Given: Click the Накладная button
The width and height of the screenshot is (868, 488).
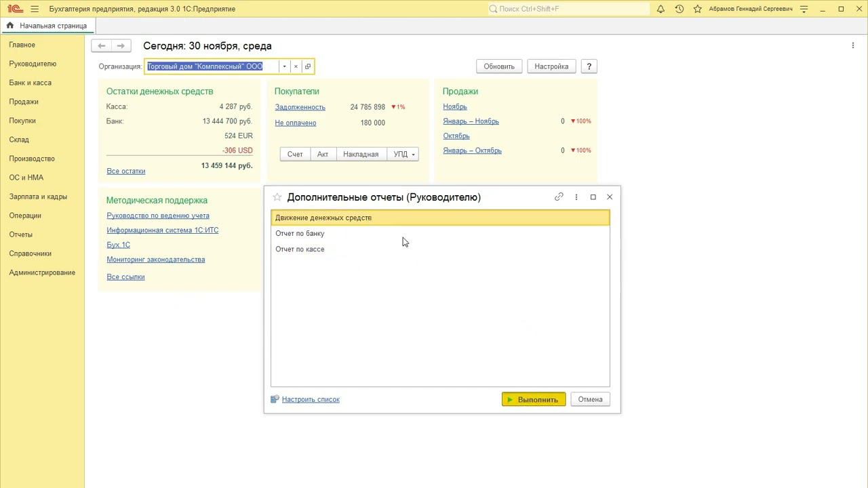Looking at the screenshot, I should click(361, 155).
